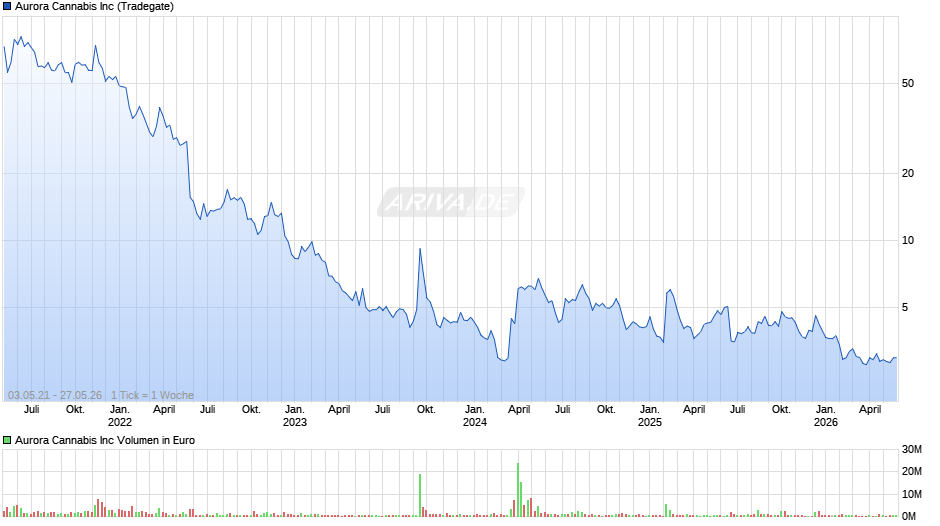
Task: Click the blue legend square for Aurora Cannabis price
Action: [7, 7]
